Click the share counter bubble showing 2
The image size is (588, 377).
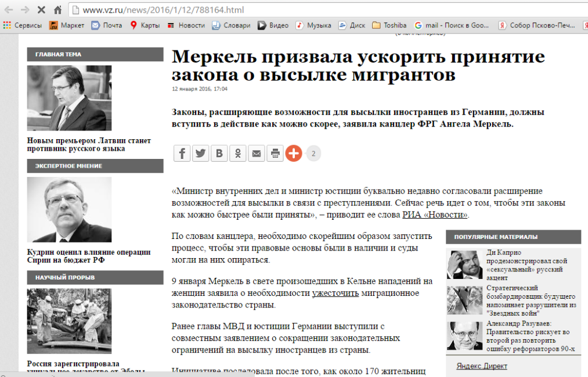tap(313, 153)
